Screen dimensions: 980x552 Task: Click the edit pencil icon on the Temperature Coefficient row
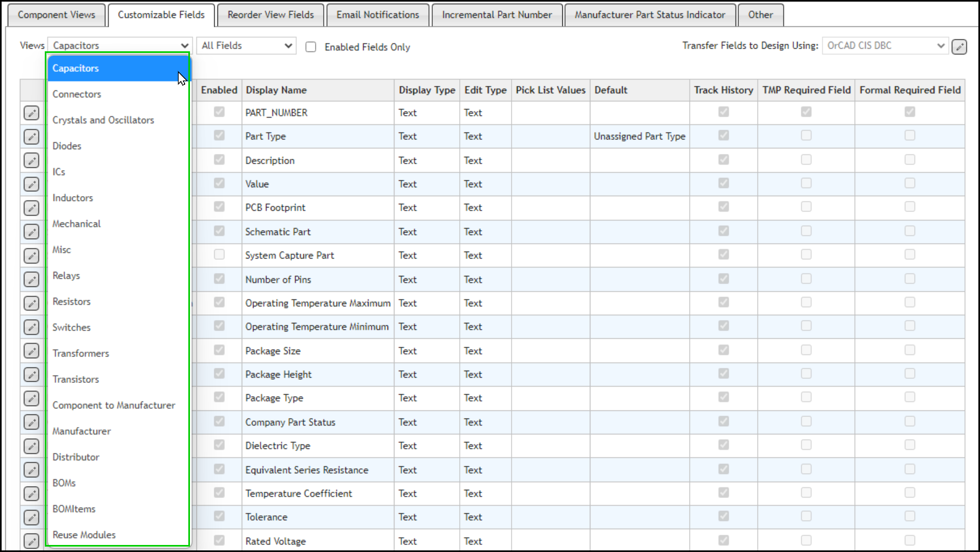tap(32, 493)
